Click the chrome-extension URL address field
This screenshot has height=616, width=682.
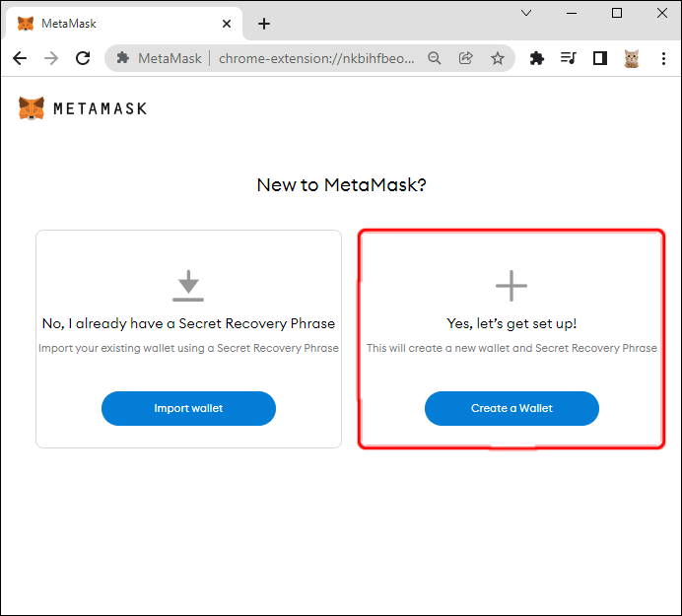pyautogui.click(x=315, y=58)
